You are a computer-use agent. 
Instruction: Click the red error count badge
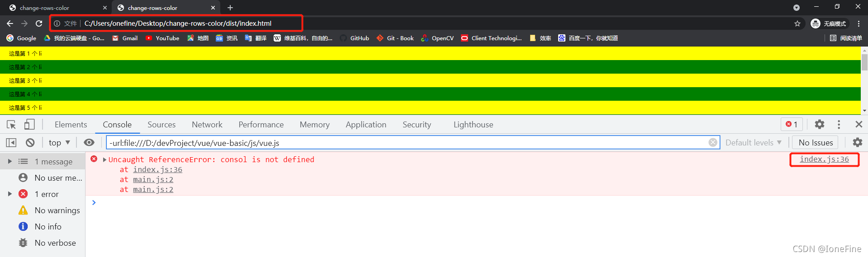[x=792, y=124]
